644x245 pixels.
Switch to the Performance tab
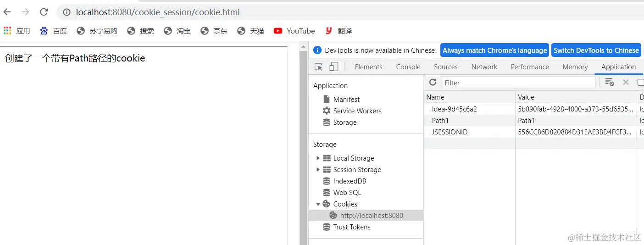click(x=530, y=67)
